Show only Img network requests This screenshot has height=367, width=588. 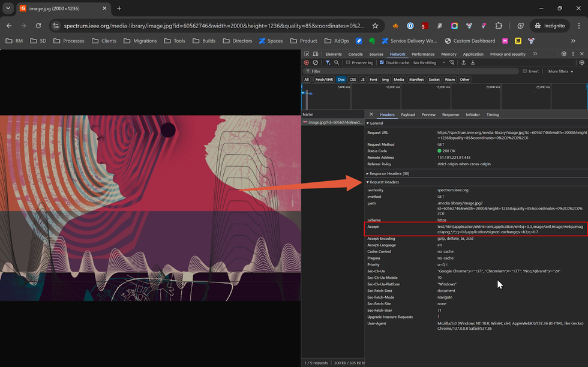(385, 79)
